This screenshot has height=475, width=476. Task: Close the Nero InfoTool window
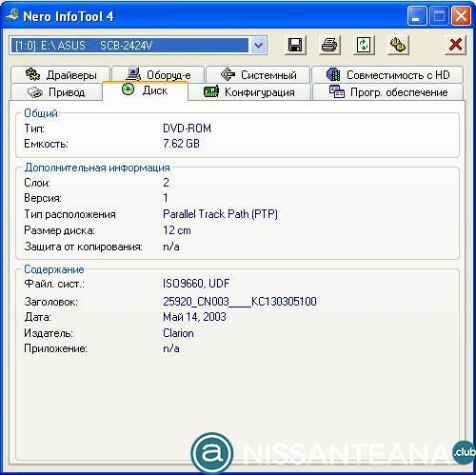point(461,16)
